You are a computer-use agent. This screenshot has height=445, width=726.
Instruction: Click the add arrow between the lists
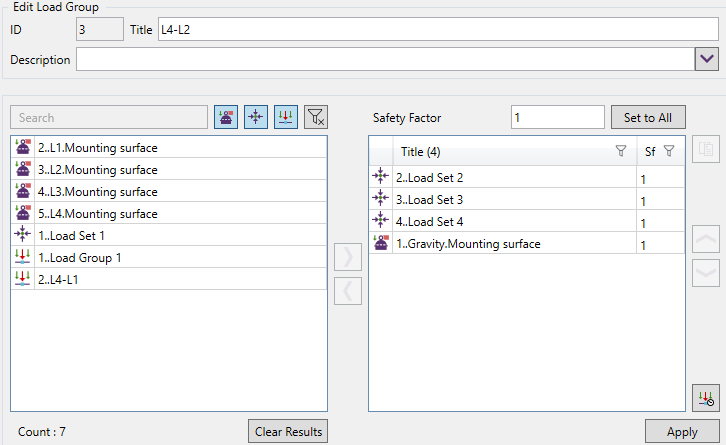(x=347, y=256)
